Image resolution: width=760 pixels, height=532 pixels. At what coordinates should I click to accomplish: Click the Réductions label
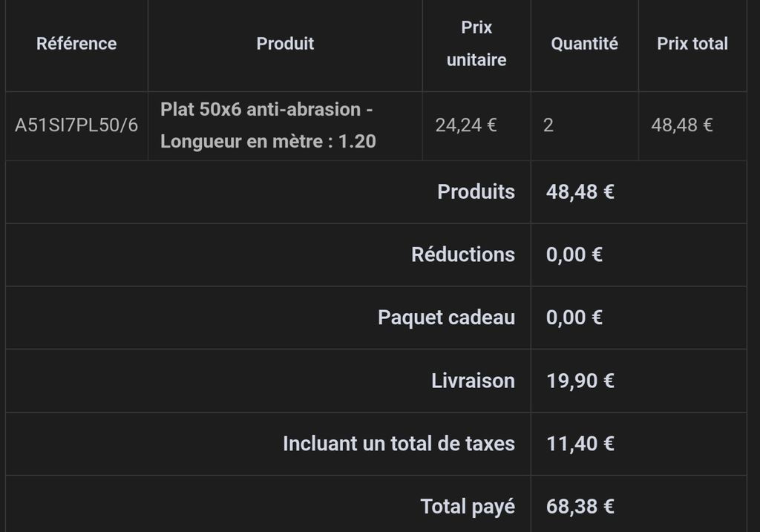click(x=463, y=254)
